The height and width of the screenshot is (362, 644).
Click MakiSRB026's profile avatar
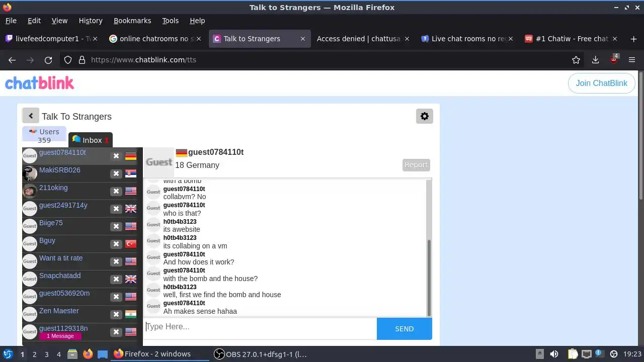[30, 173]
